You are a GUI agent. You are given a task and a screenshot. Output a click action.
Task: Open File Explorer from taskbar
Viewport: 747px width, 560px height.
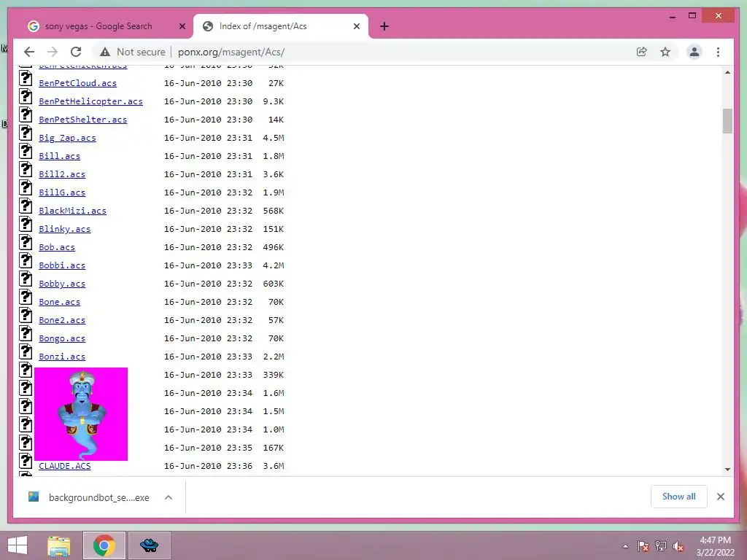pos(59,545)
